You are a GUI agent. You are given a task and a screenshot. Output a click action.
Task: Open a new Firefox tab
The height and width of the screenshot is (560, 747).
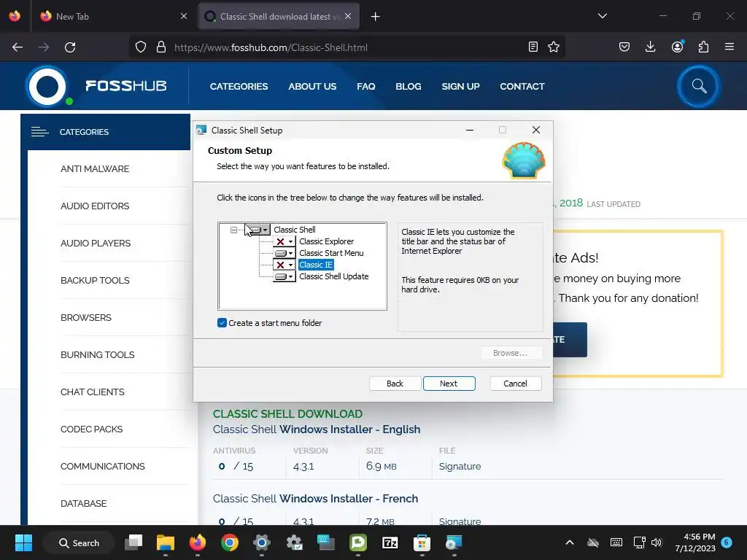tap(376, 17)
